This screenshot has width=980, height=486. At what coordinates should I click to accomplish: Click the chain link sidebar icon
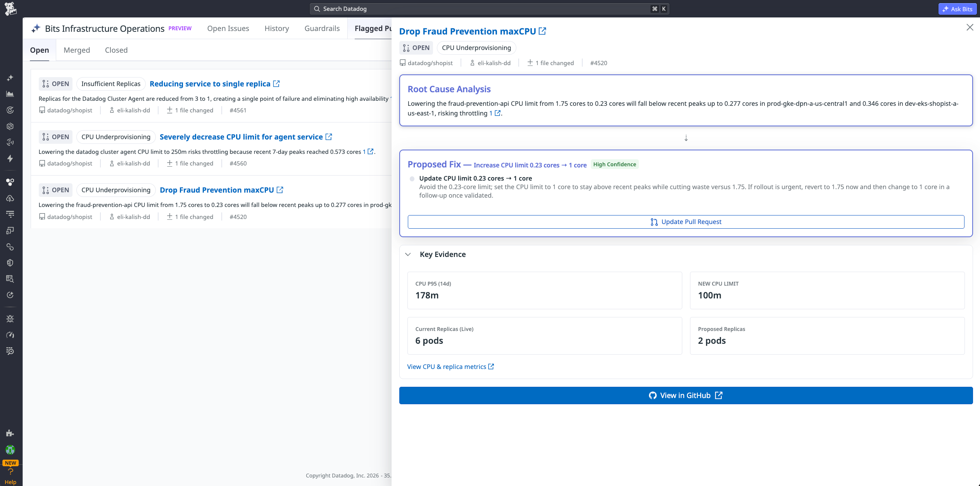tap(10, 247)
